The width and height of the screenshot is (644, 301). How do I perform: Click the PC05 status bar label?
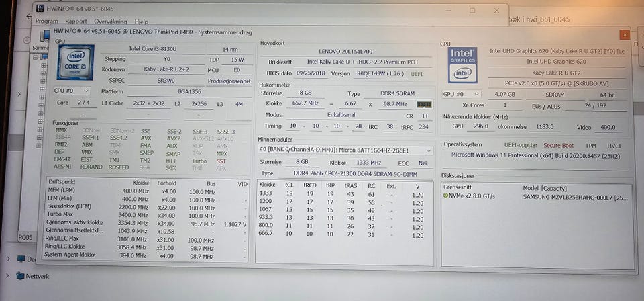pyautogui.click(x=25, y=237)
